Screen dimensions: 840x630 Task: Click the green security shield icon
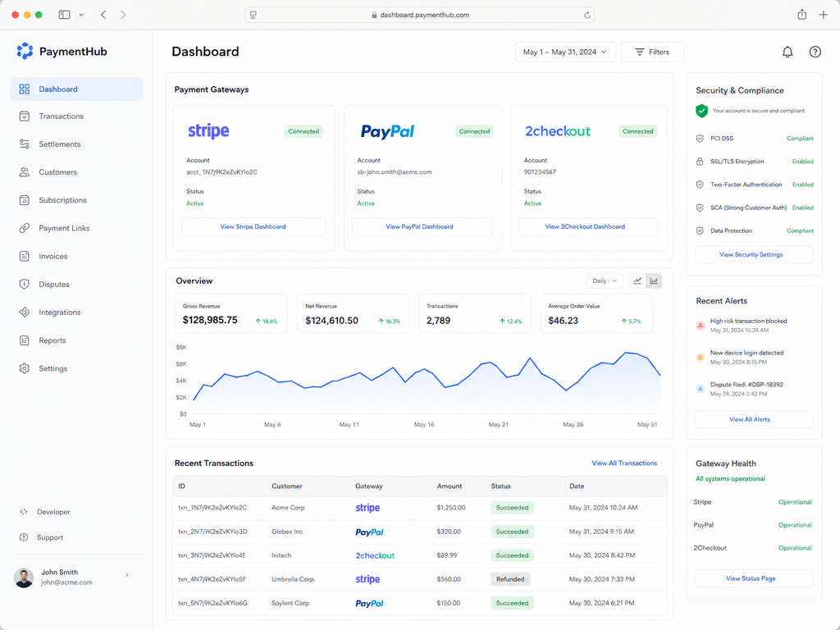[701, 111]
